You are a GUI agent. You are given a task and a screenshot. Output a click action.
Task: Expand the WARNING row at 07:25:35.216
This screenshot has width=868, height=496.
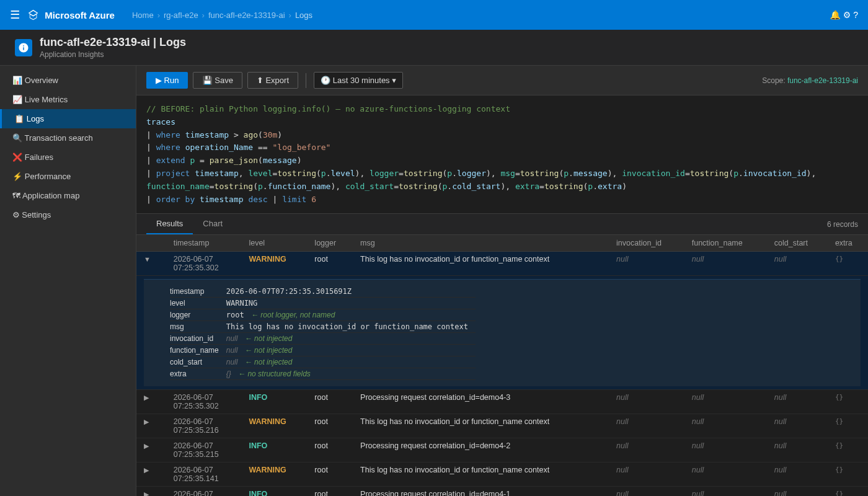[147, 422]
